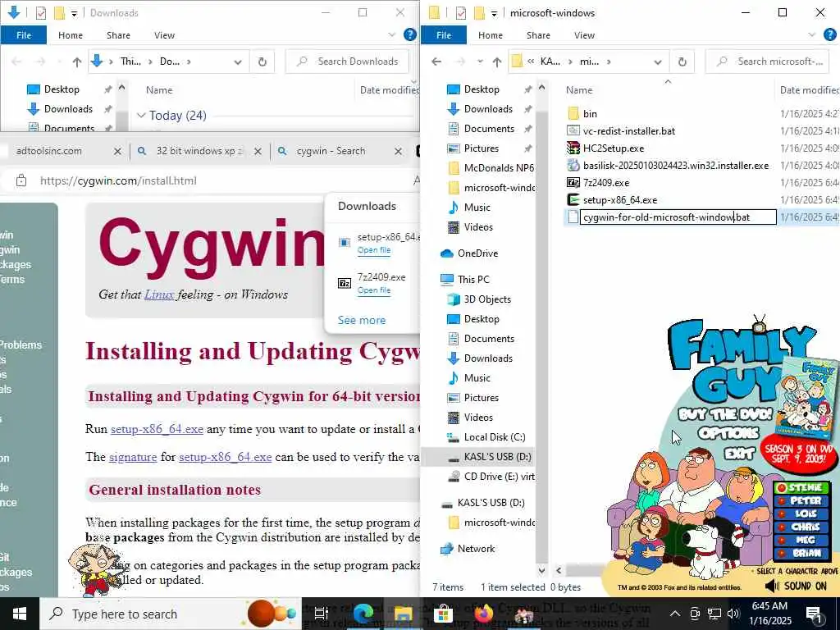Click the signature link on Cygwin page
The height and width of the screenshot is (630, 840).
pos(133,457)
